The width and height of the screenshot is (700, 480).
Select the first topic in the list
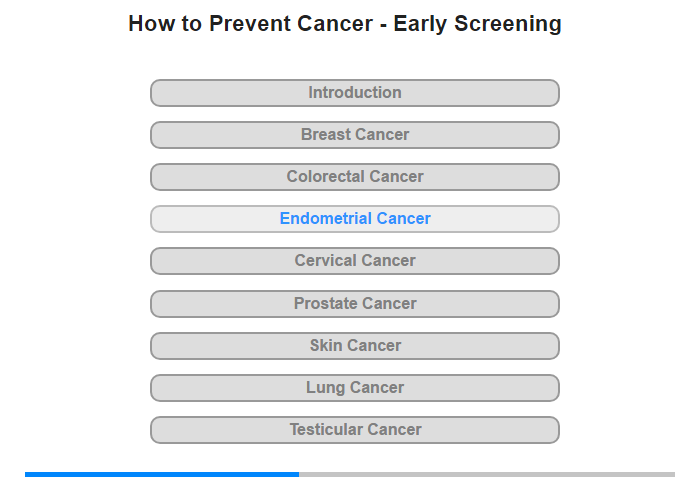355,93
